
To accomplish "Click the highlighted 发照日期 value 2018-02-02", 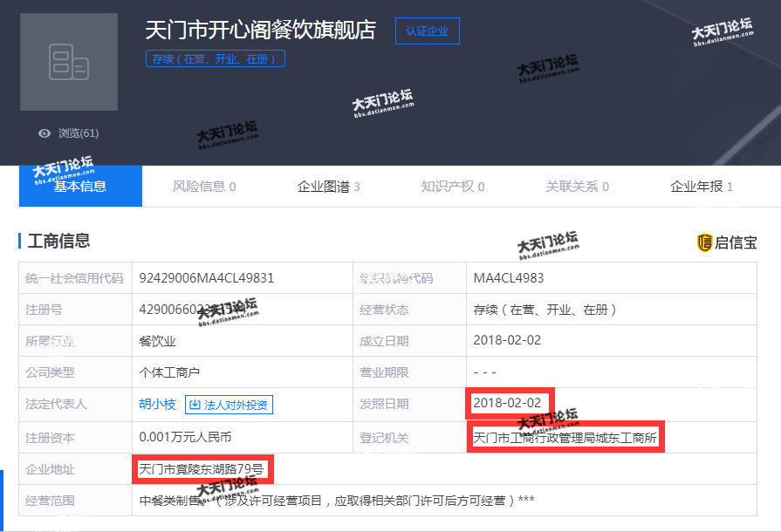I will [507, 403].
